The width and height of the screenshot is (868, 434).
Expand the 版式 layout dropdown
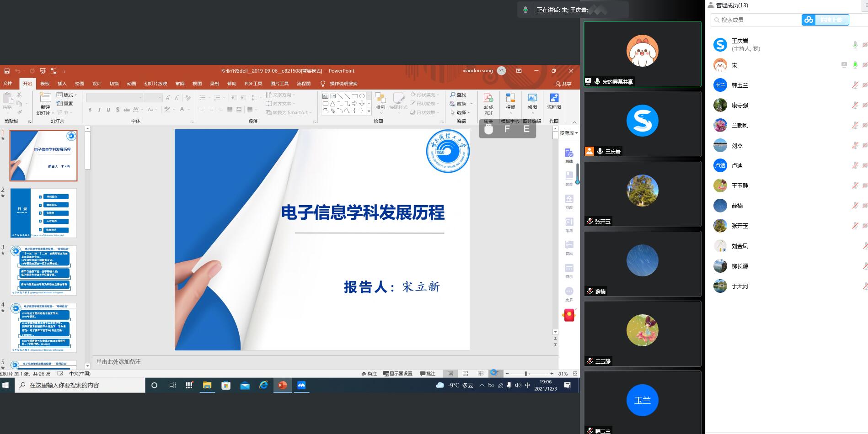67,95
